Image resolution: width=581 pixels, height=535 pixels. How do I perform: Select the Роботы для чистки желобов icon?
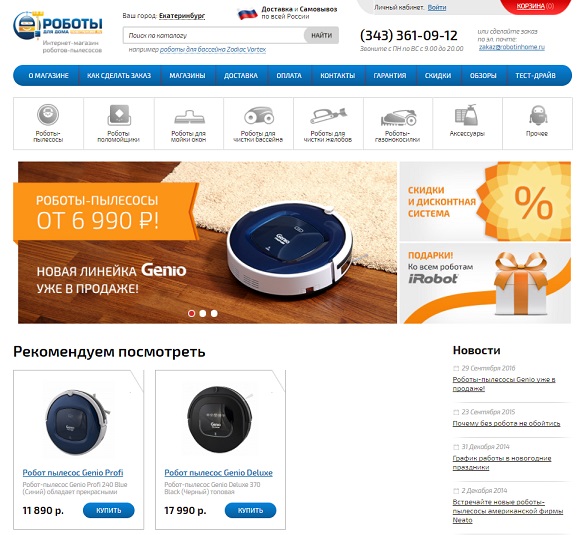point(328,116)
